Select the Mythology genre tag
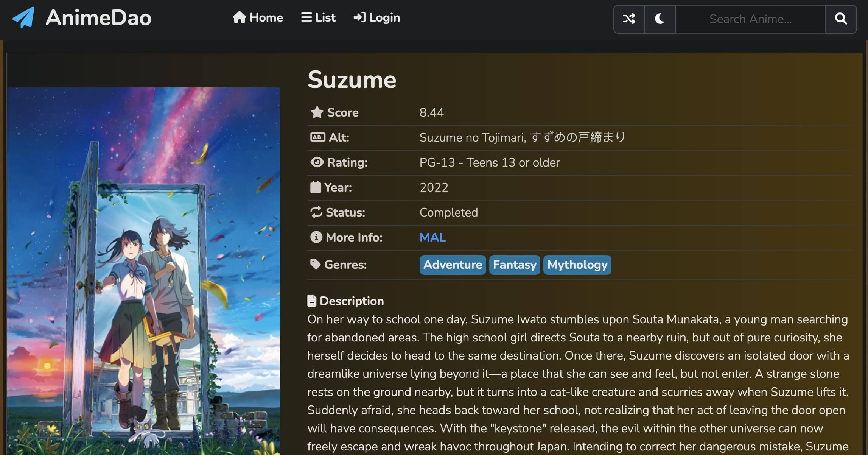This screenshot has width=868, height=455. pyautogui.click(x=577, y=265)
